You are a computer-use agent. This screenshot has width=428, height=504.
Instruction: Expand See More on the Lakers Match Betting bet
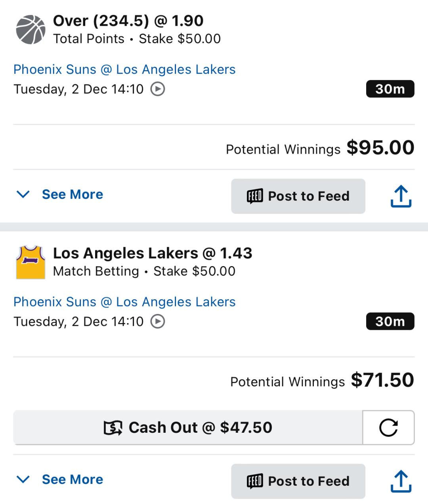coord(60,479)
